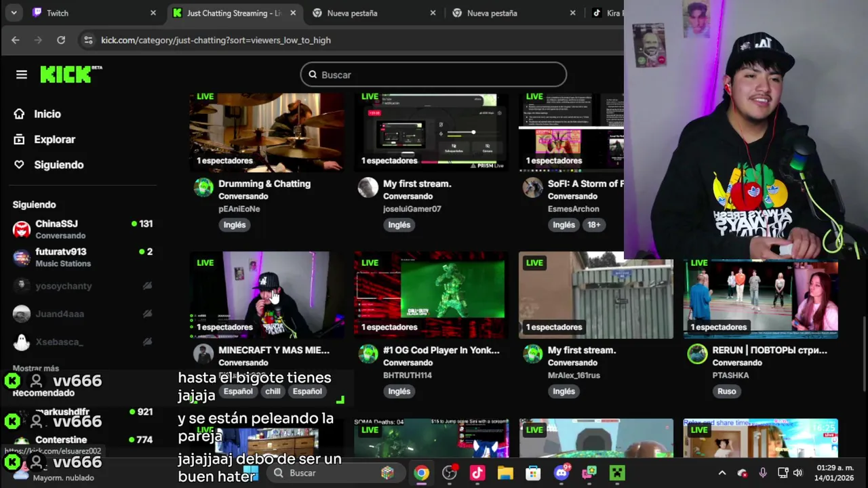Open the Kick hamburger menu
This screenshot has width=868, height=488.
22,75
